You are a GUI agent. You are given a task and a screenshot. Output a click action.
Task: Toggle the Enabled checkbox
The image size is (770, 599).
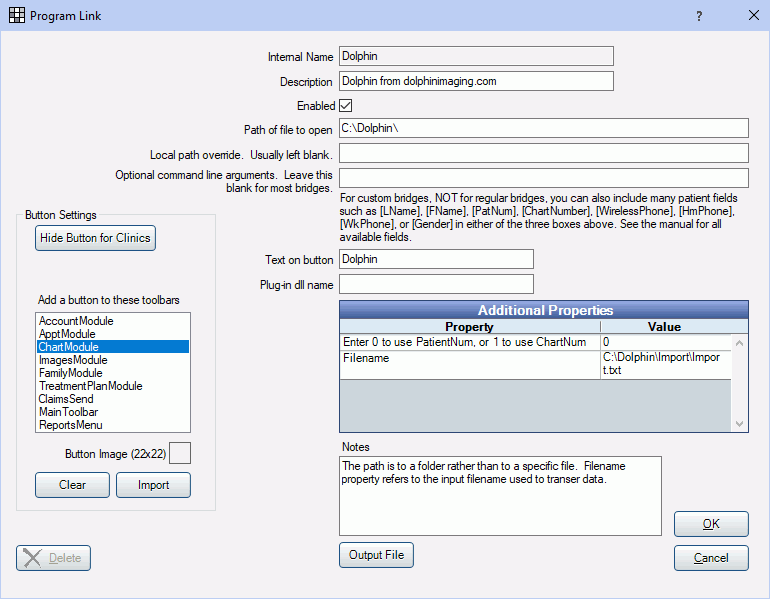click(x=346, y=106)
